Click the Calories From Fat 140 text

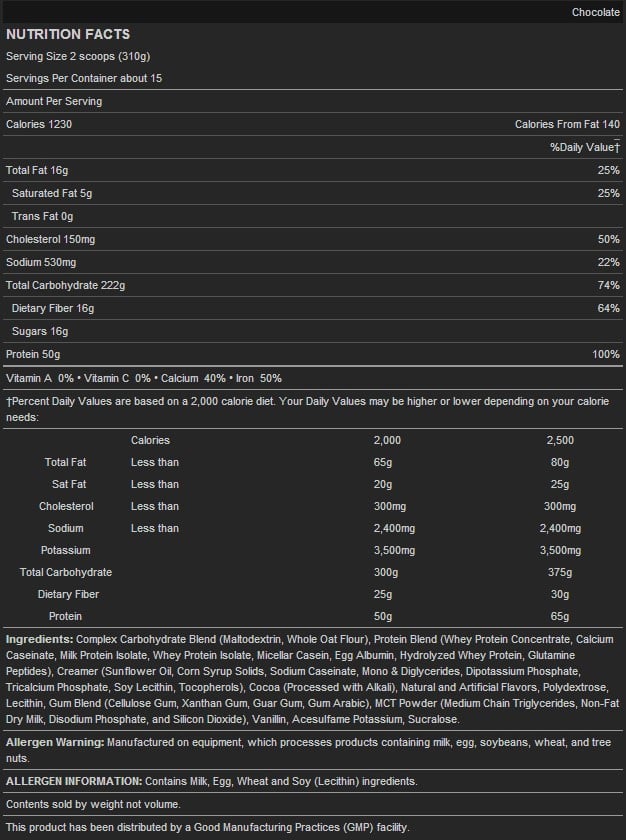567,124
